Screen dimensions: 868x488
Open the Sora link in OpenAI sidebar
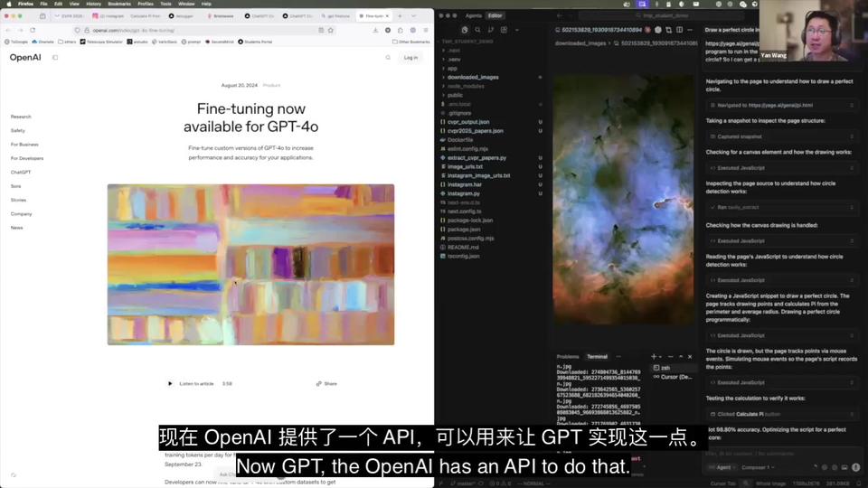pyautogui.click(x=15, y=186)
